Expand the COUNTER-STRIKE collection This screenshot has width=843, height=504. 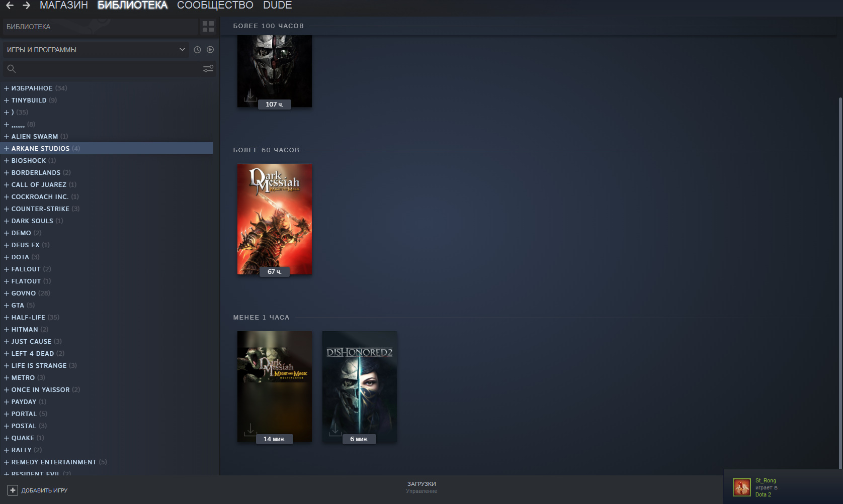[7, 209]
